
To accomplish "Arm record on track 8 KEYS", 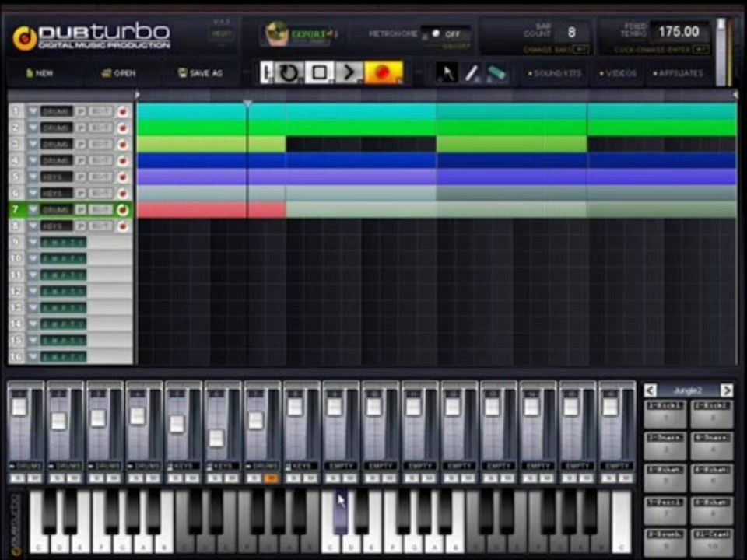I will [122, 226].
